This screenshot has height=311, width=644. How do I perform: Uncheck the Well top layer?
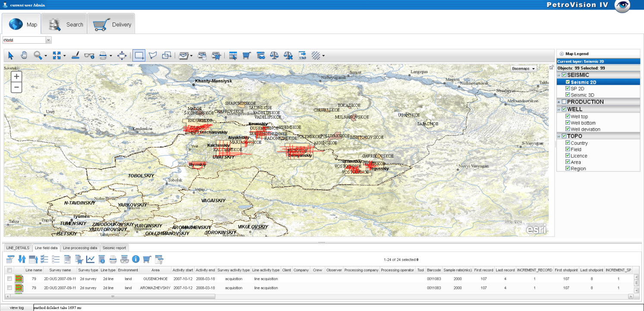(x=568, y=116)
